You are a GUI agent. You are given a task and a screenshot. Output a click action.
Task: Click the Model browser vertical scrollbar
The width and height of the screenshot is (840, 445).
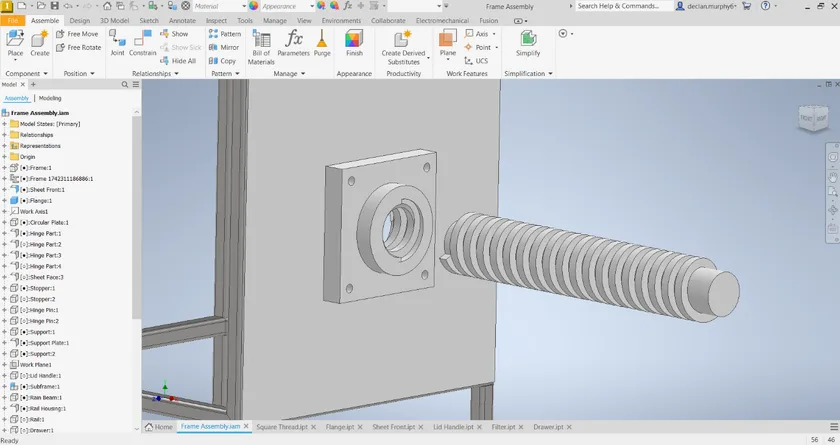point(137,217)
